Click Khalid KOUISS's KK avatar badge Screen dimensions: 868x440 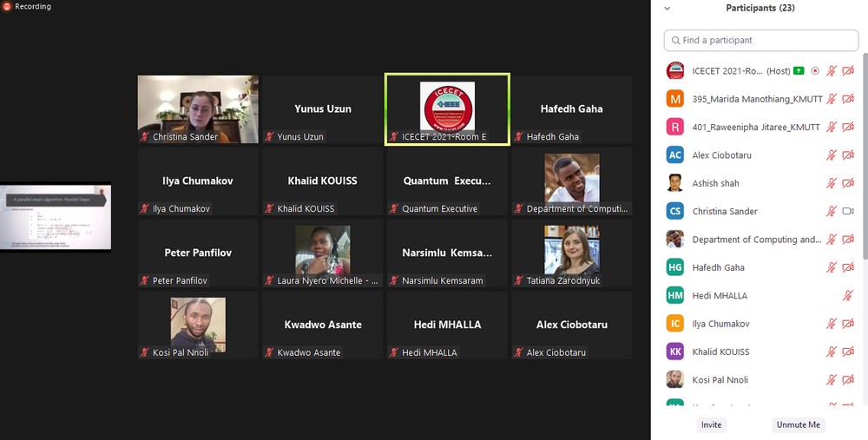coord(674,351)
